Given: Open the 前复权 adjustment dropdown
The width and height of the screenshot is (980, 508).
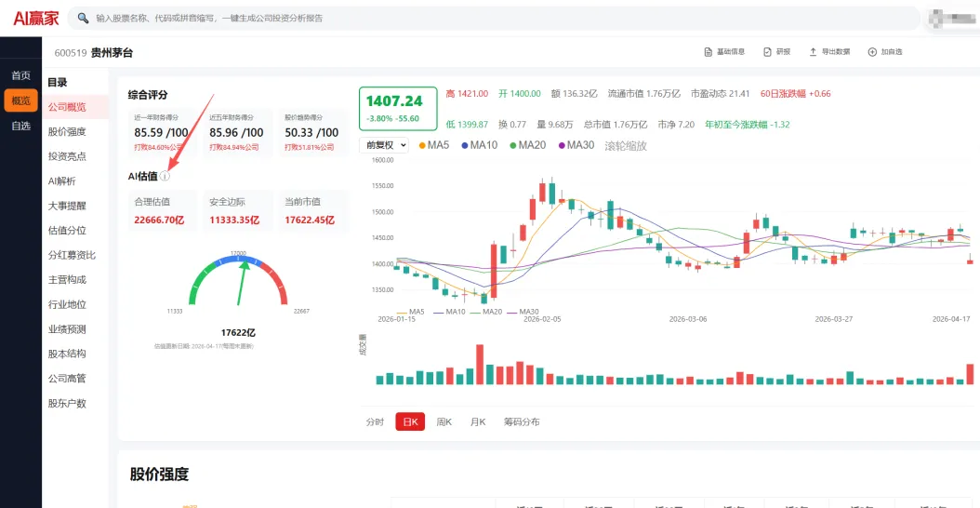Looking at the screenshot, I should click(x=384, y=145).
